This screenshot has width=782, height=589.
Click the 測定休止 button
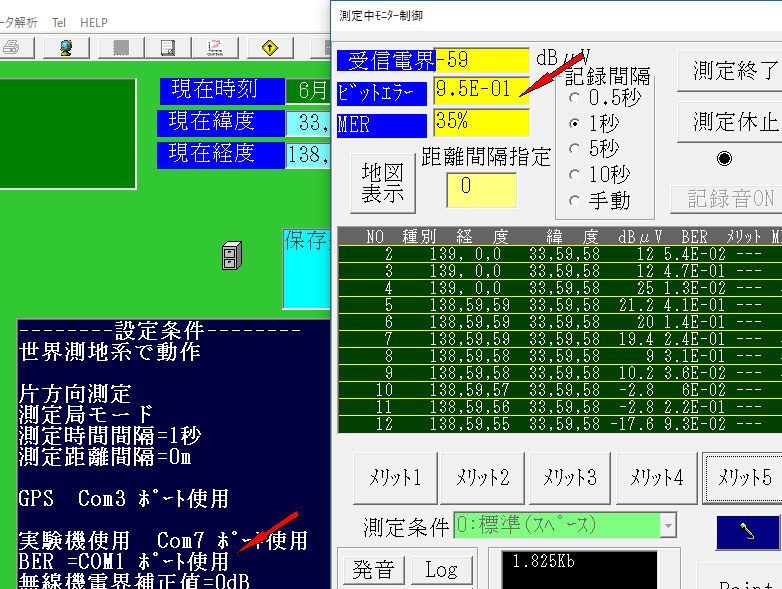tap(734, 122)
